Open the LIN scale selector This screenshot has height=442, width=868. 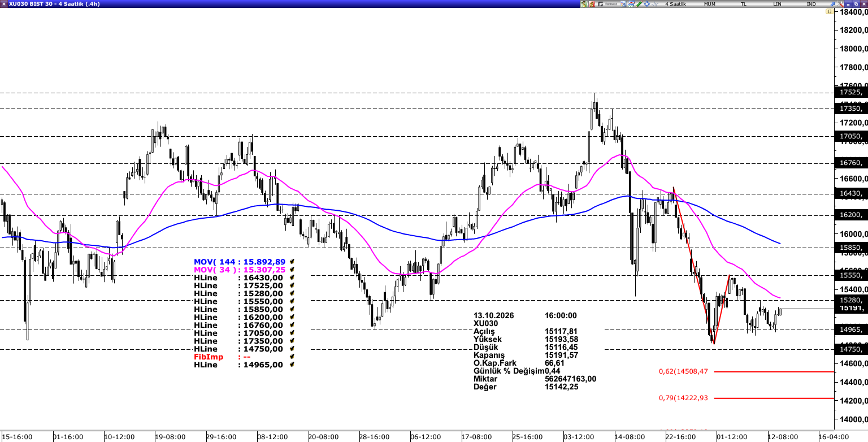[778, 4]
